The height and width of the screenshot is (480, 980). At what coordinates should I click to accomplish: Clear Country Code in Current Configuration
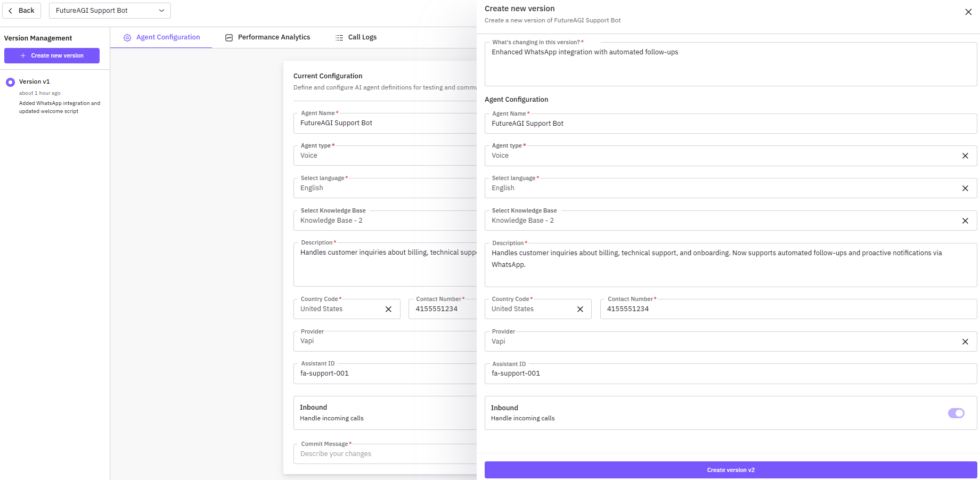coord(388,309)
